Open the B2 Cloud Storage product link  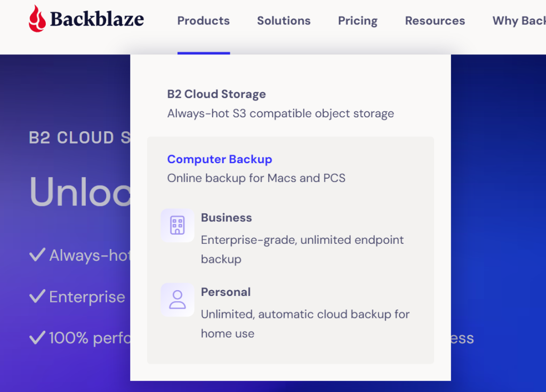(216, 94)
